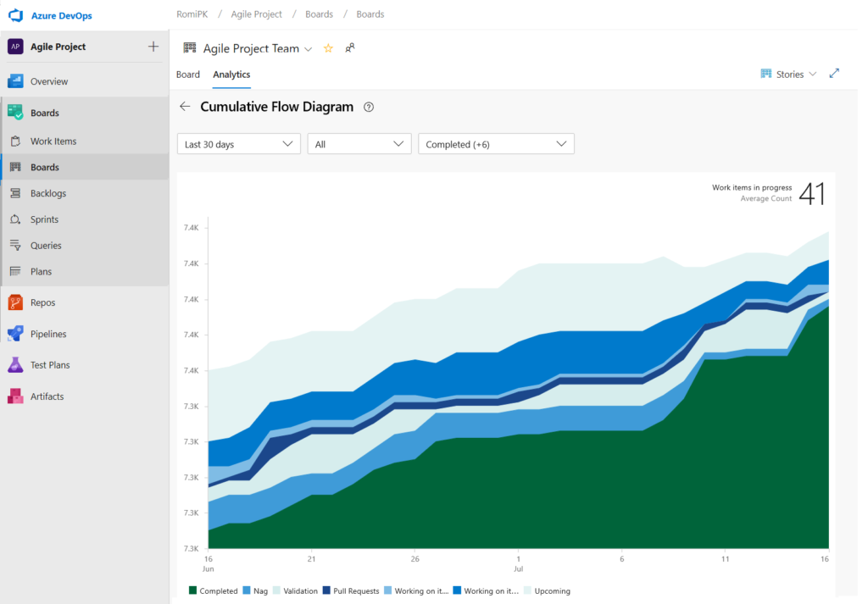
Task: Select Test Plans in sidebar
Action: (x=53, y=364)
